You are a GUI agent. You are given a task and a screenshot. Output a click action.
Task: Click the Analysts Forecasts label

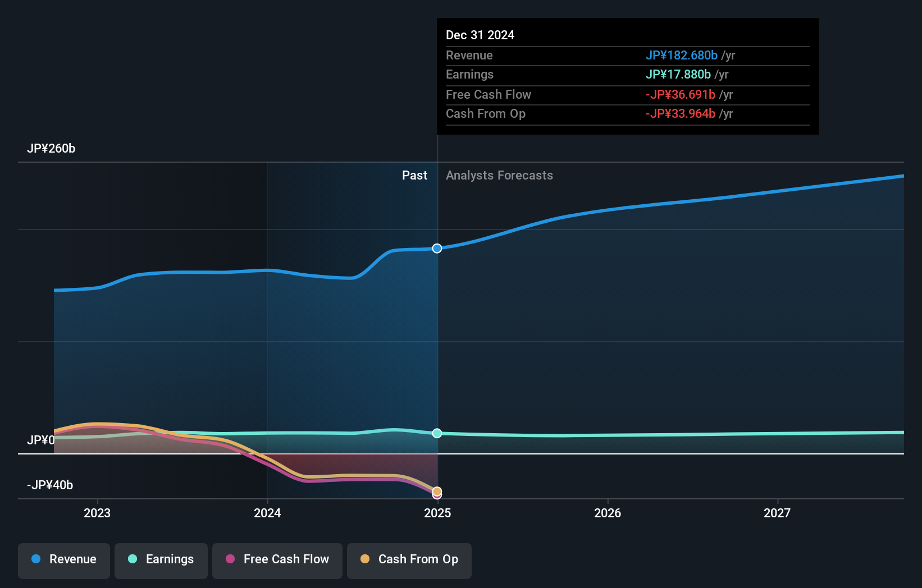499,176
